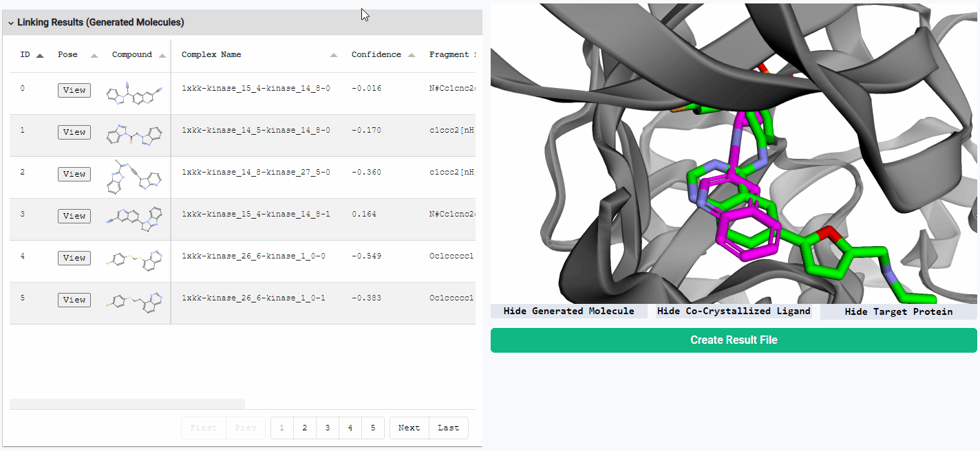Toggle Hide Generated Molecule
The width and height of the screenshot is (980, 451).
pos(568,311)
